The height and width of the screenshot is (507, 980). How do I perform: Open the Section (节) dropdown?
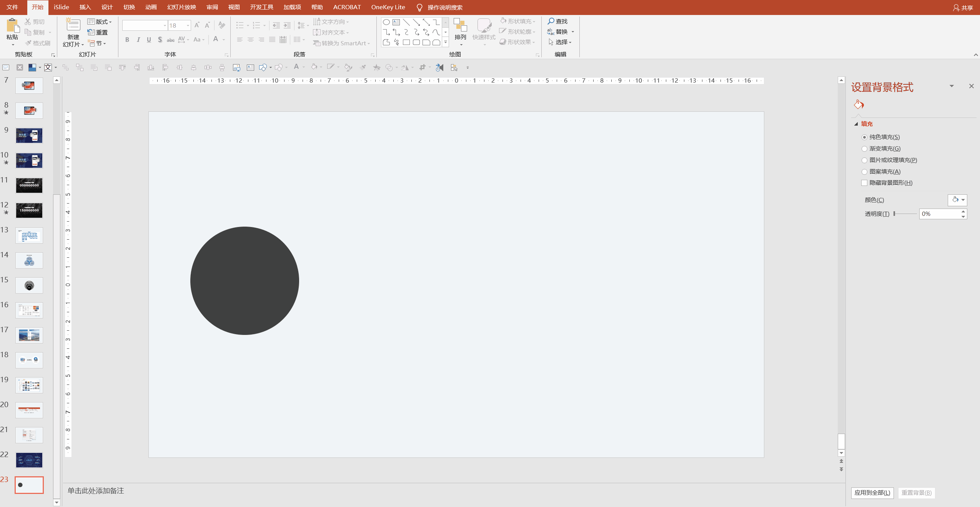click(97, 43)
